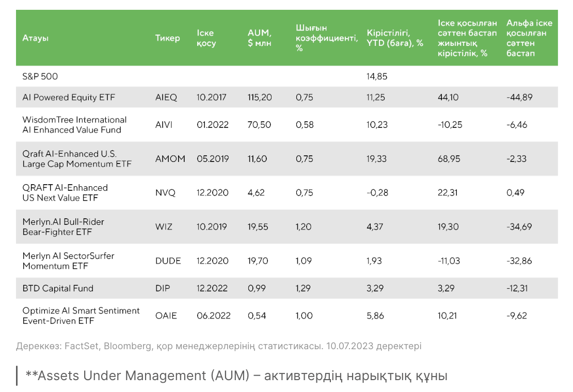Select the AIEQ ticker cell
Screen dimensions: 573x392
pyautogui.click(x=166, y=97)
